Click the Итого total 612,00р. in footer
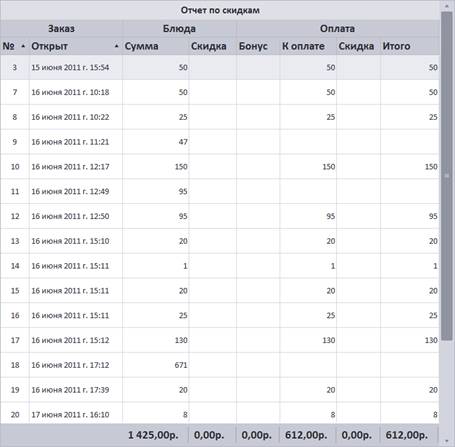455x447 pixels. coord(406,435)
